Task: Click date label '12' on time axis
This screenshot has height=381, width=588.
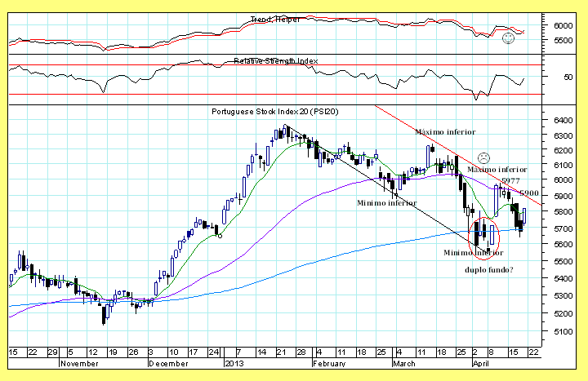Action: pyautogui.click(x=92, y=352)
